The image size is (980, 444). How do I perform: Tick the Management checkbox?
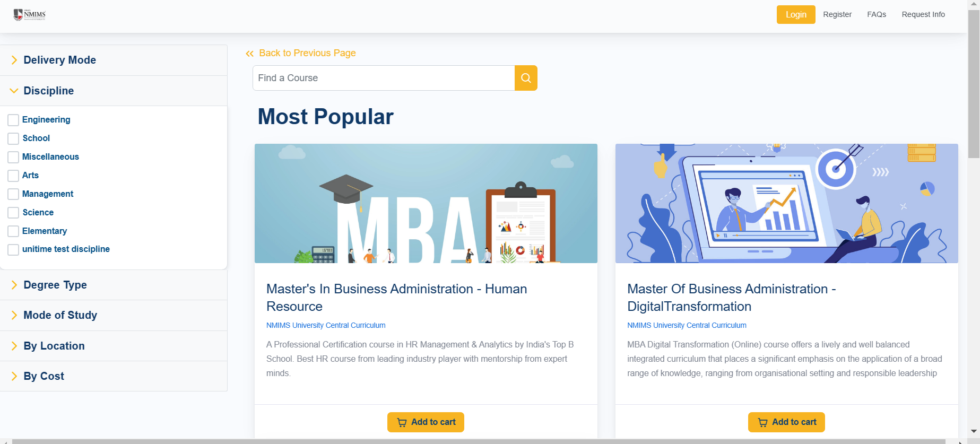coord(13,194)
